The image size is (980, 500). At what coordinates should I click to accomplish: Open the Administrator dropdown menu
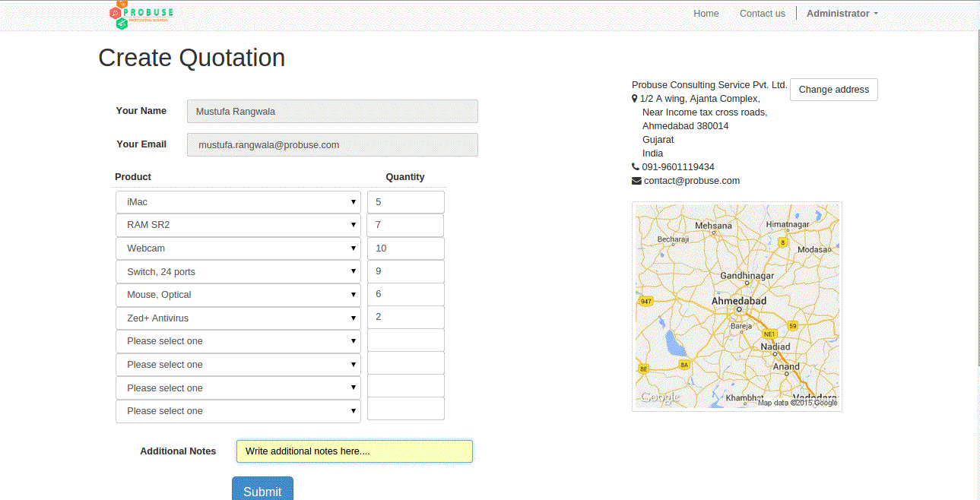842,14
